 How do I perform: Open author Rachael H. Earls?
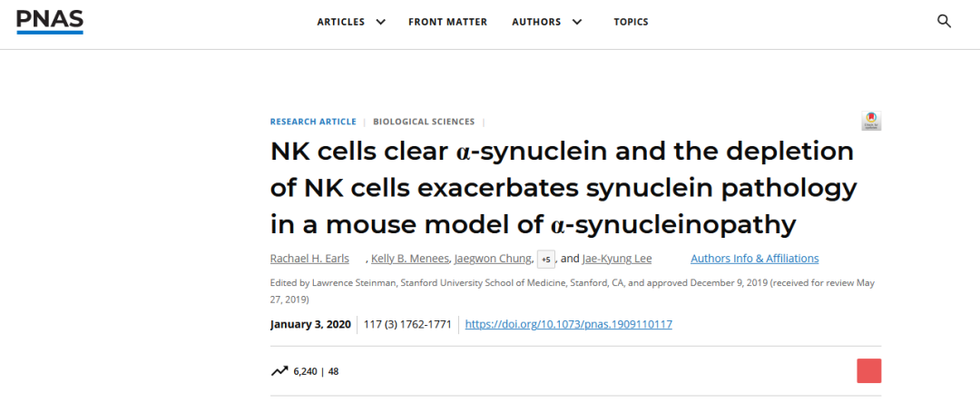coord(309,259)
